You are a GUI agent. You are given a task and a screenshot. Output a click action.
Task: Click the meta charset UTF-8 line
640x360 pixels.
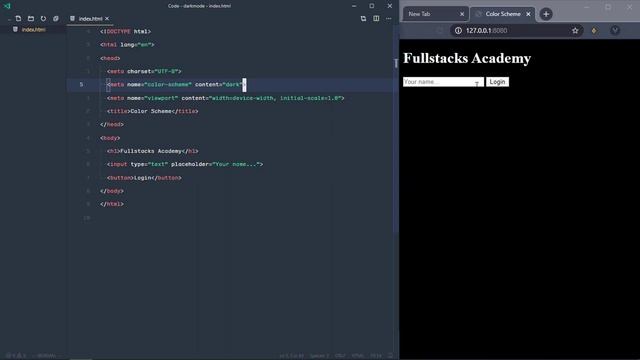click(144, 71)
